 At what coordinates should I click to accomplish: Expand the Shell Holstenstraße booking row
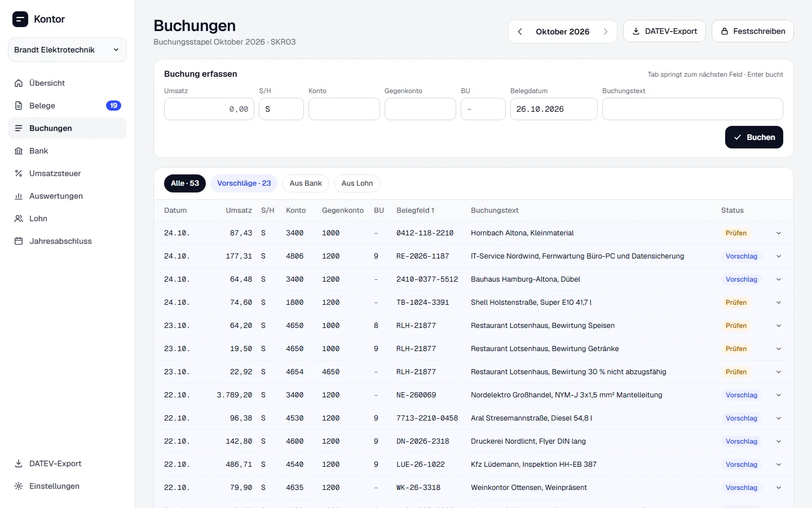[779, 303]
